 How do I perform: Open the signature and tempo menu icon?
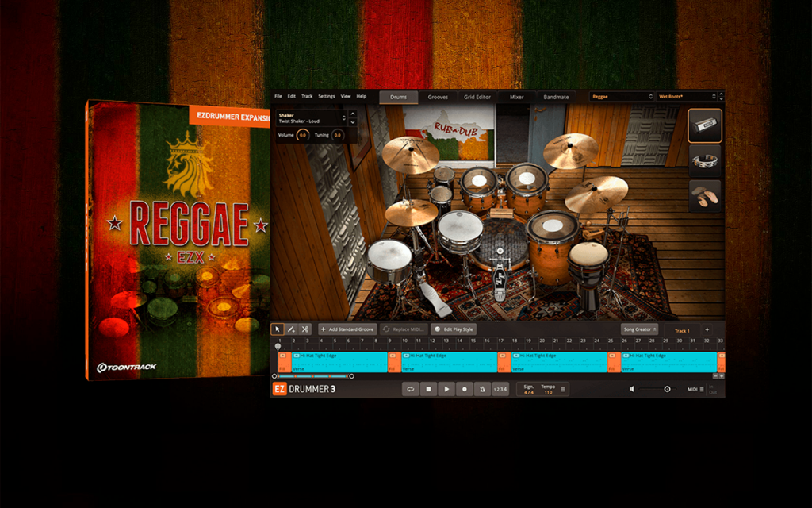[x=563, y=389]
